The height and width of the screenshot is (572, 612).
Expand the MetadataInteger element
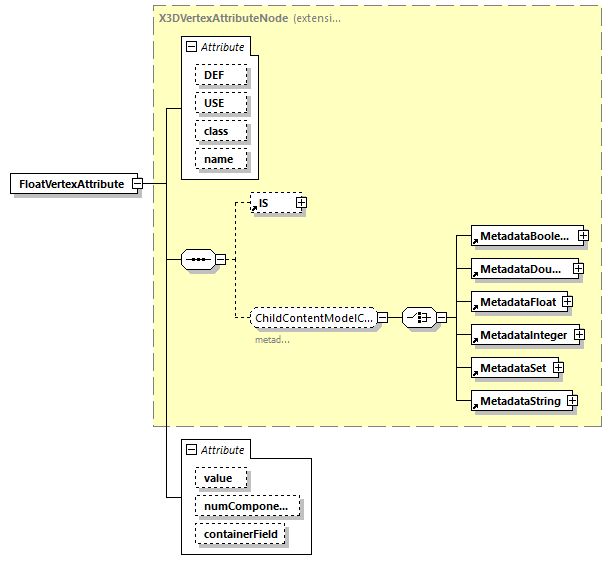578,333
